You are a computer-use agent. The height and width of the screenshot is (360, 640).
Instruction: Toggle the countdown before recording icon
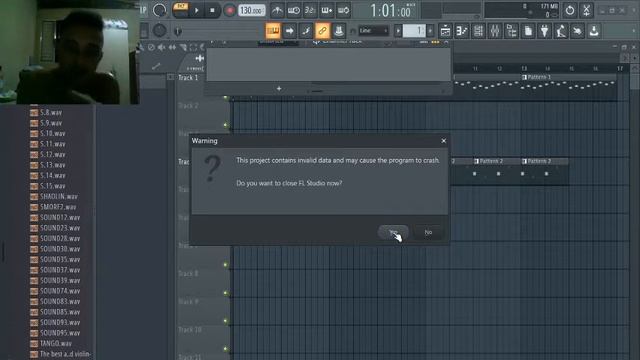click(x=310, y=10)
